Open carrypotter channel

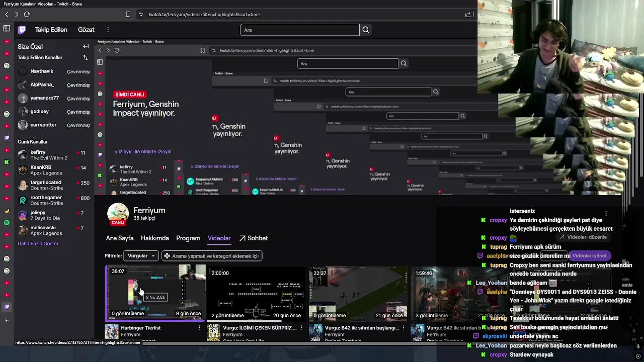tap(54, 125)
